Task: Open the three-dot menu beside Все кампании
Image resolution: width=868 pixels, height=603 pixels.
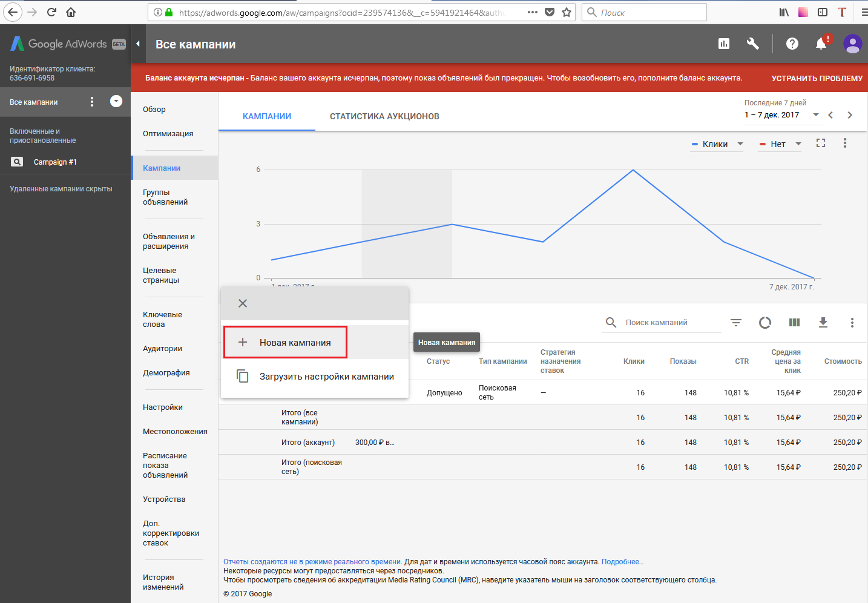Action: pos(92,102)
